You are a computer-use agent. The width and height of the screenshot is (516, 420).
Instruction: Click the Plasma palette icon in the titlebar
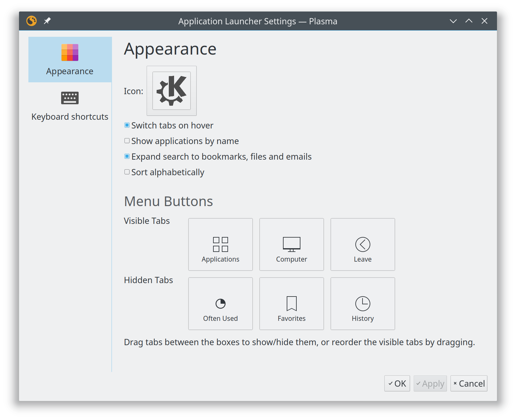(x=32, y=21)
